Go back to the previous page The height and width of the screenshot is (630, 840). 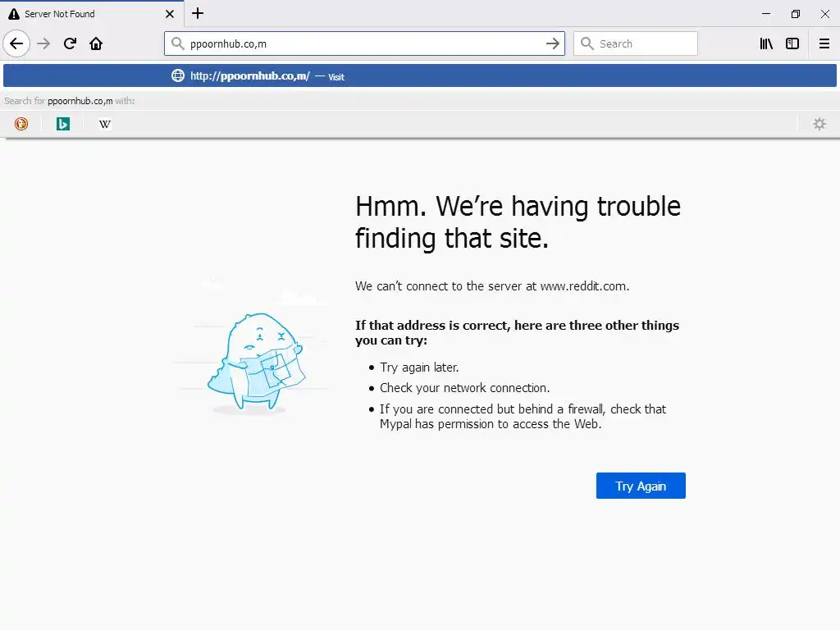pos(16,43)
